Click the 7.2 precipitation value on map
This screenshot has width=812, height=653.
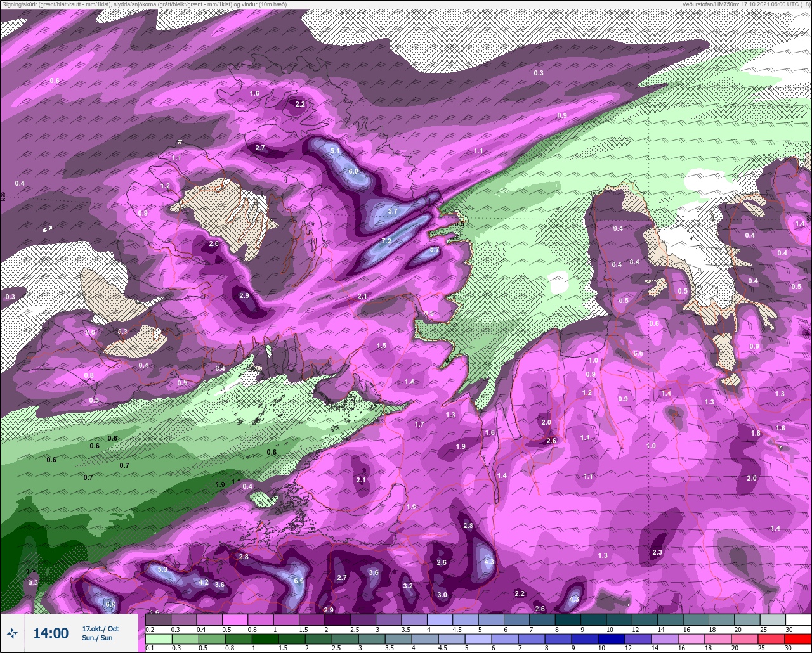(x=386, y=242)
